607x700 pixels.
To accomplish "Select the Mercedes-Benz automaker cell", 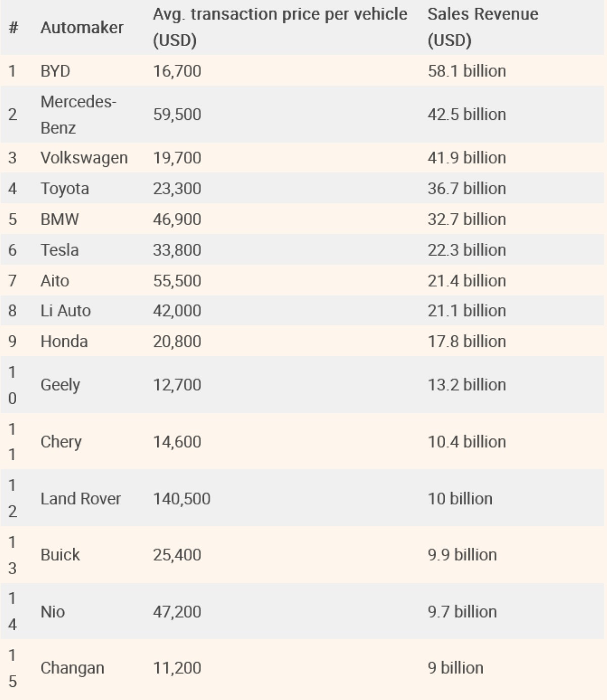I will pos(78,114).
